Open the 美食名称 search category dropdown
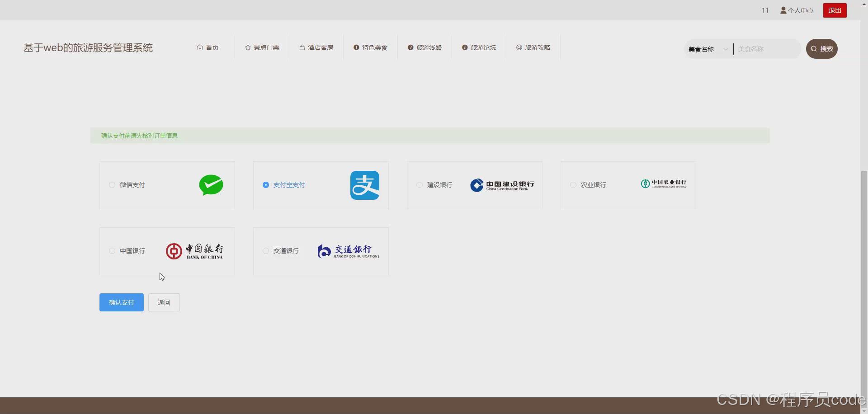This screenshot has width=868, height=414. click(x=708, y=49)
